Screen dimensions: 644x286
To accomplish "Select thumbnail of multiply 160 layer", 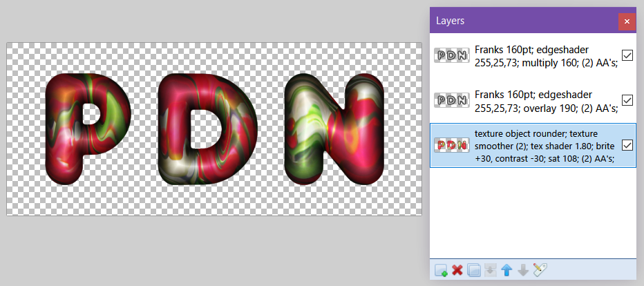I will (452, 55).
